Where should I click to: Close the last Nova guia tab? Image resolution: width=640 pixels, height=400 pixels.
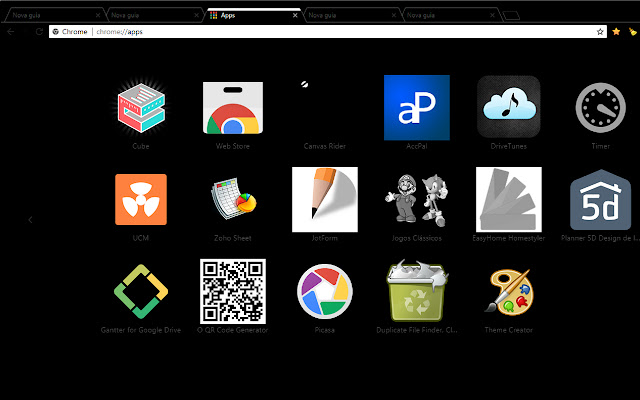tap(492, 15)
